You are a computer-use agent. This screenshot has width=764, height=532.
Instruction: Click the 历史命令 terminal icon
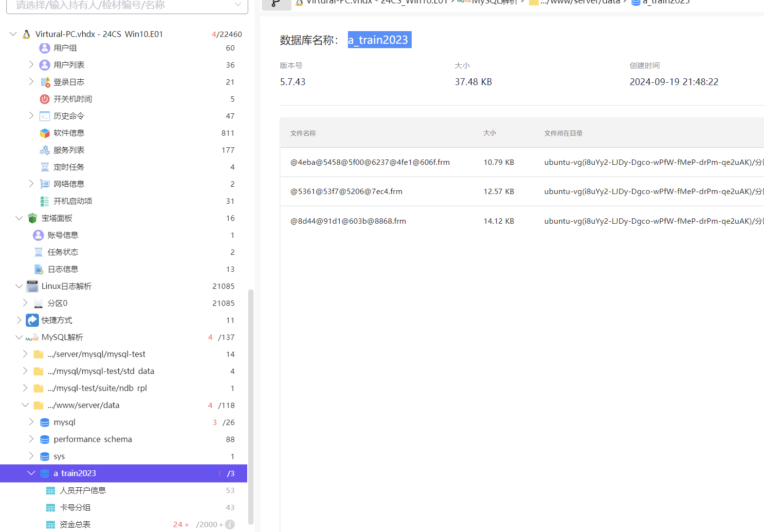pos(45,116)
